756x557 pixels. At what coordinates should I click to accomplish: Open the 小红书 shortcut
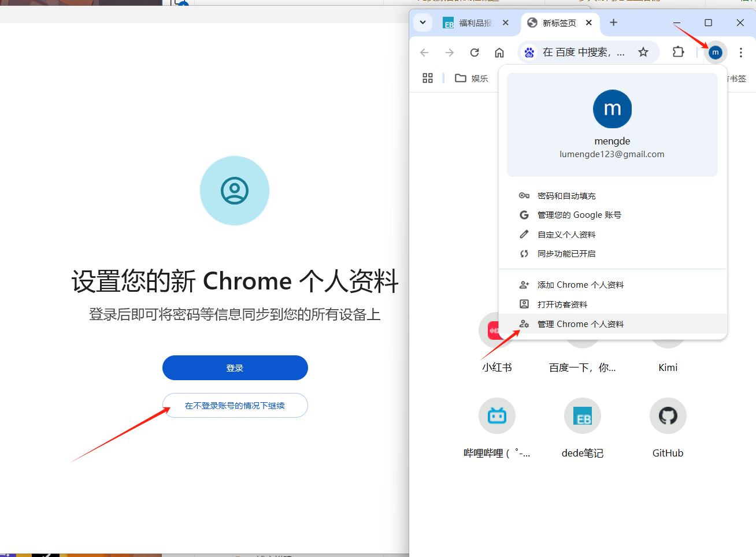tap(496, 330)
